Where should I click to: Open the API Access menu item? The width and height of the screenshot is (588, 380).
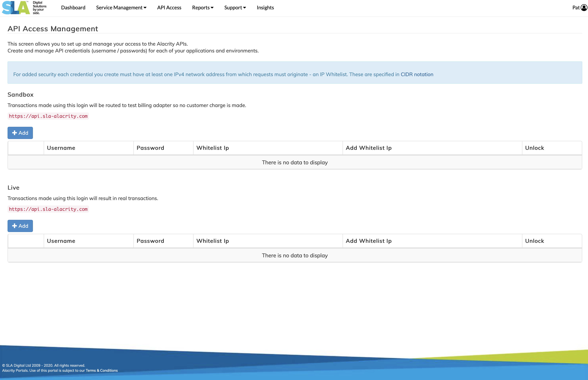(x=169, y=8)
